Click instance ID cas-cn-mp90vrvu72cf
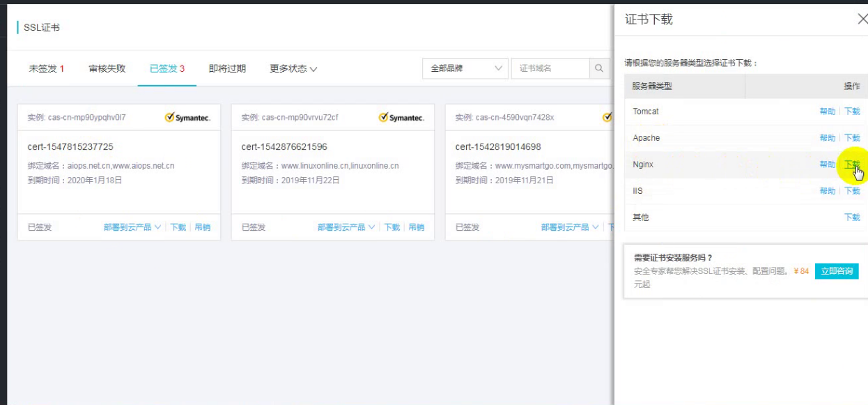This screenshot has width=868, height=405. pos(300,118)
